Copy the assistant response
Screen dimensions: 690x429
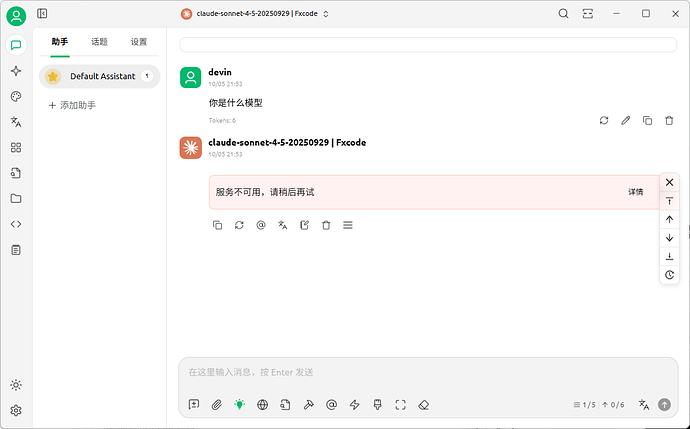pyautogui.click(x=217, y=225)
